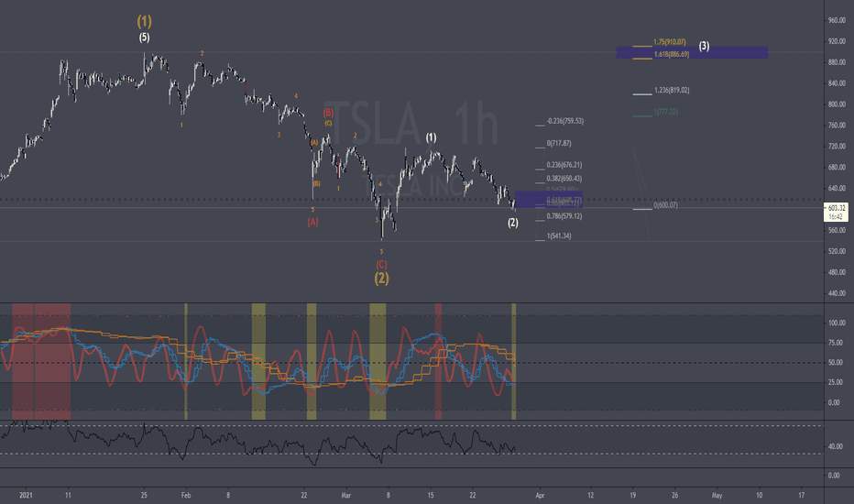Click the 680.00 price axis label
Viewport: 854px width, 504px height.
(837, 168)
